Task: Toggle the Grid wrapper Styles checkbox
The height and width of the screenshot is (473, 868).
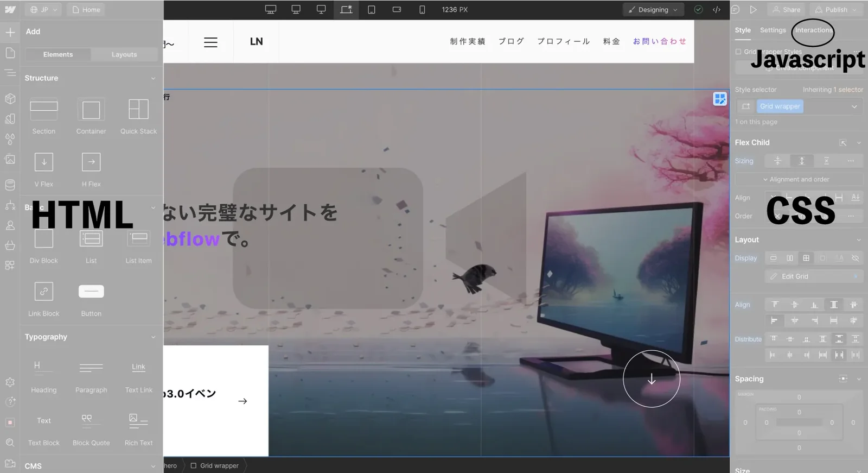Action: click(x=738, y=52)
